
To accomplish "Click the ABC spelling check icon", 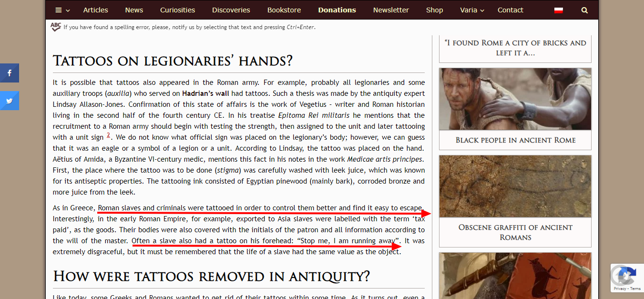I will click(56, 27).
